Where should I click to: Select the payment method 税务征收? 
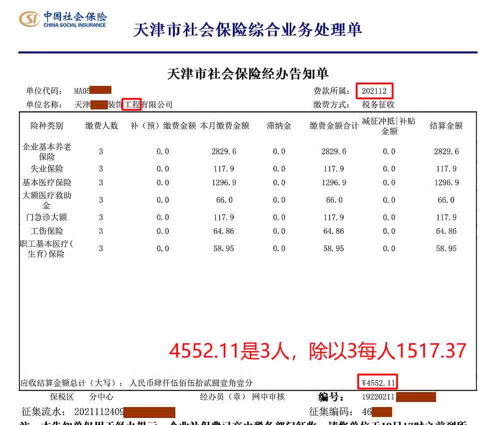click(378, 104)
